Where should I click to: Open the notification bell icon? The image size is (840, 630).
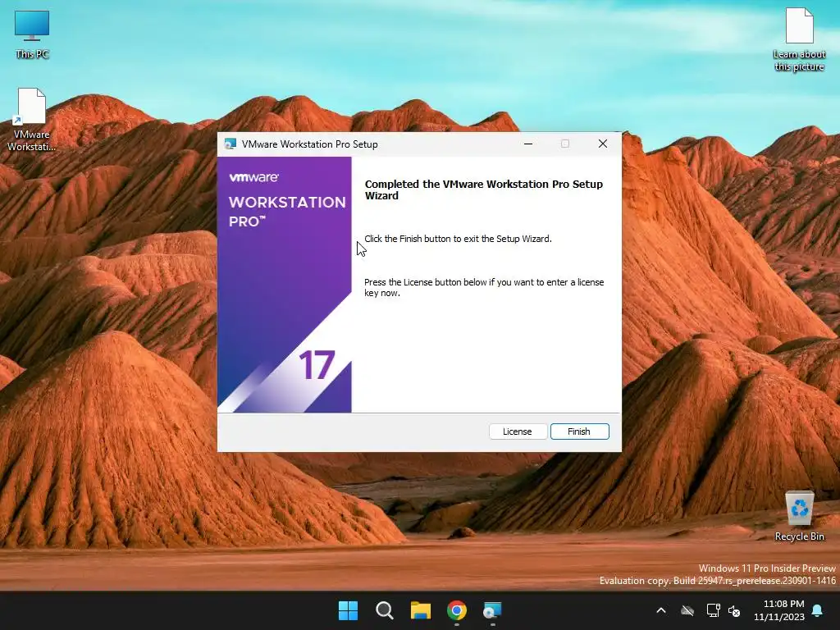coord(818,610)
